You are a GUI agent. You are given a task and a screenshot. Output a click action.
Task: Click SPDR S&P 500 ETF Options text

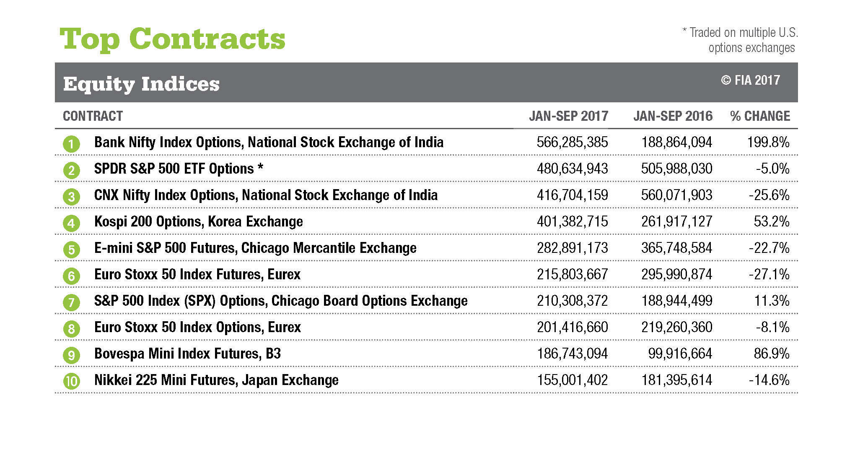click(x=179, y=169)
